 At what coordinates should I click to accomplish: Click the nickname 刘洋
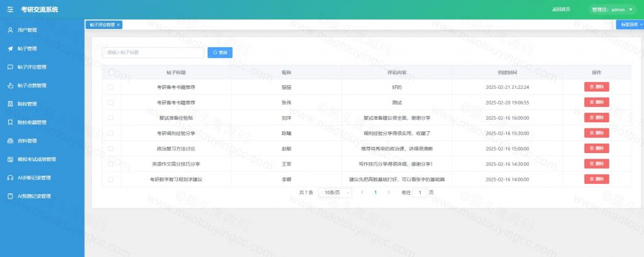click(x=286, y=118)
